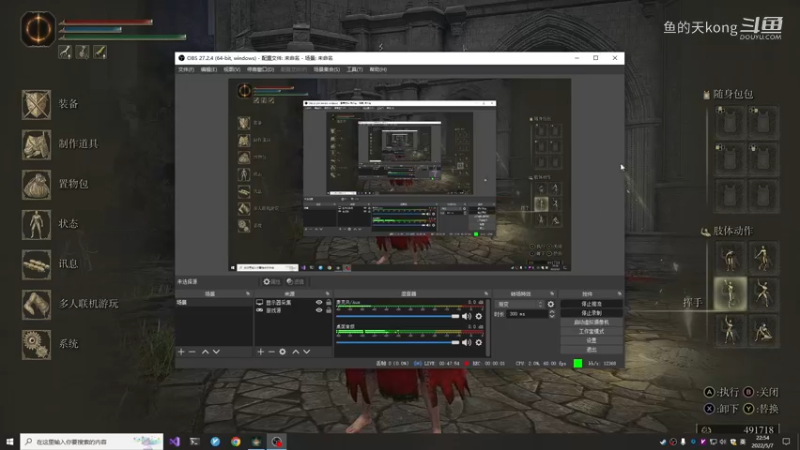Open the Edit menu (编辑) in OBS
The width and height of the screenshot is (800, 450).
coord(209,69)
